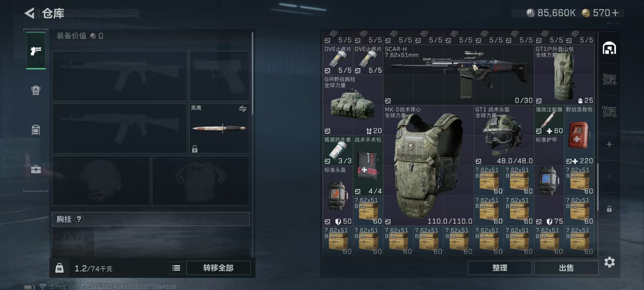Swap the 黑鹰 knife using swap arrows

243,109
